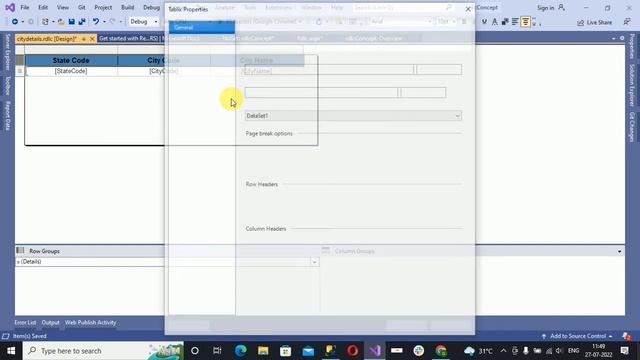Open the View menu
The image size is (640, 360).
62,7
